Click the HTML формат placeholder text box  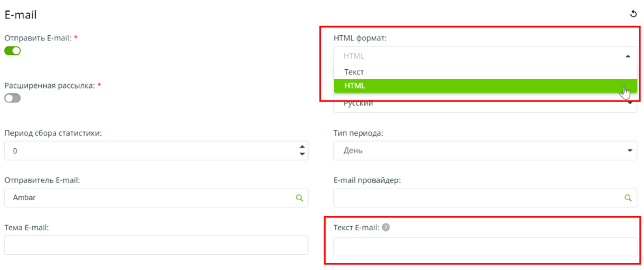coord(479,56)
